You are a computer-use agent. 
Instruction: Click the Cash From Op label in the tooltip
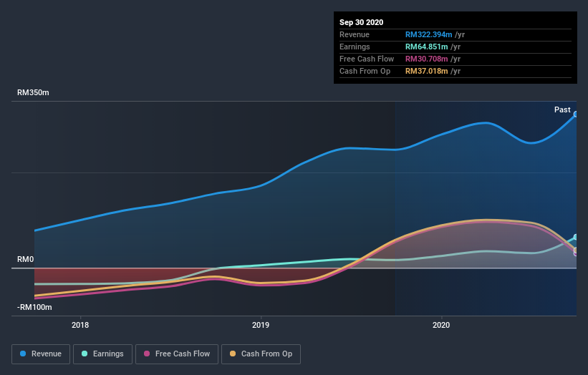(x=365, y=71)
